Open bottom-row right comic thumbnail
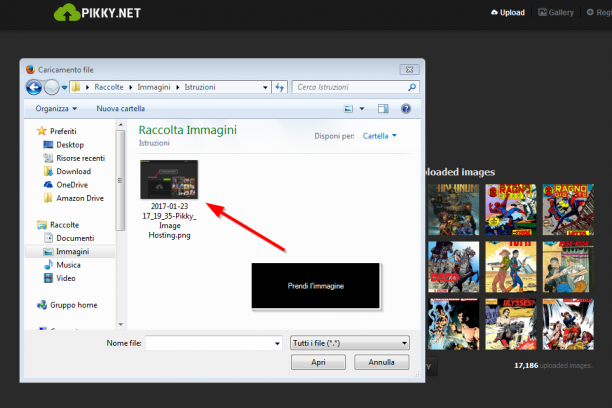 tap(568, 324)
